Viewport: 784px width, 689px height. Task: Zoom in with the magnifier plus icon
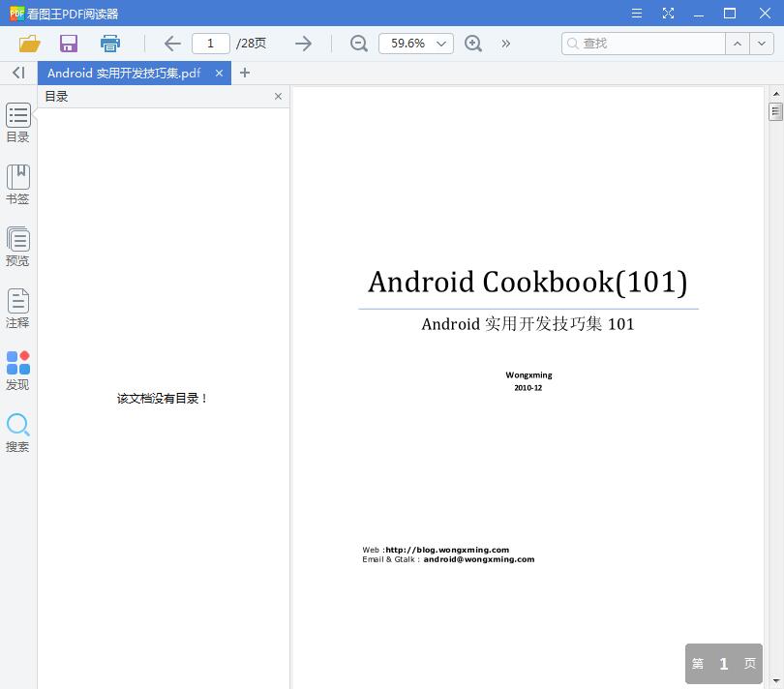(473, 44)
